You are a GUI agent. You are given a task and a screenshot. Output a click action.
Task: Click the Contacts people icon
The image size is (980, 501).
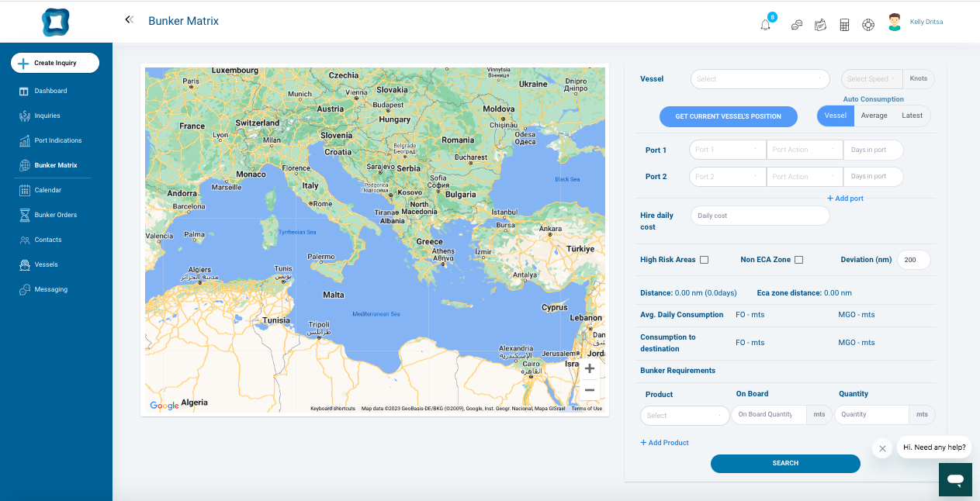point(25,240)
